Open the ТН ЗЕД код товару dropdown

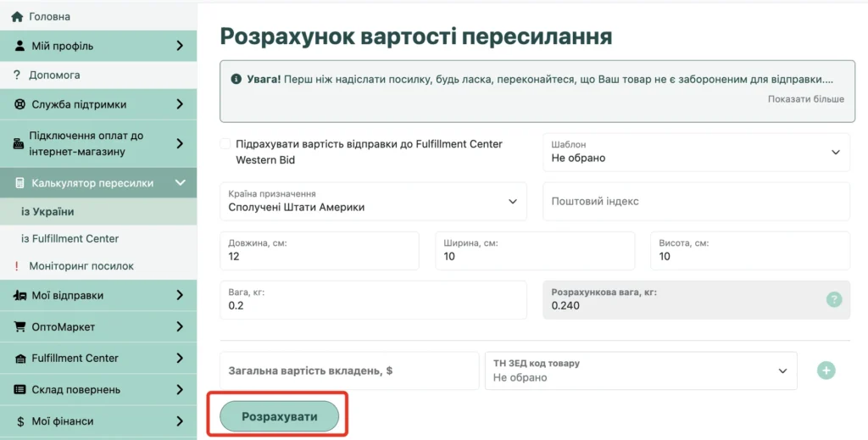(641, 370)
